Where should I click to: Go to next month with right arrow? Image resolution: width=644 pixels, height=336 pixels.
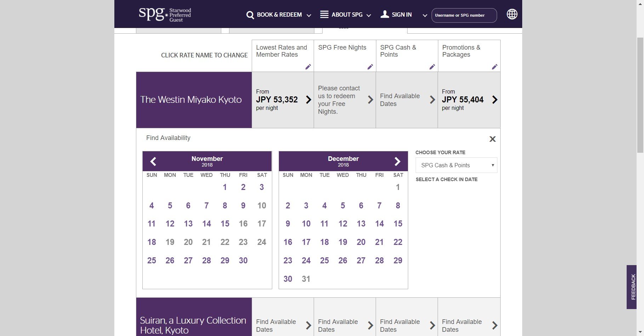pos(397,162)
